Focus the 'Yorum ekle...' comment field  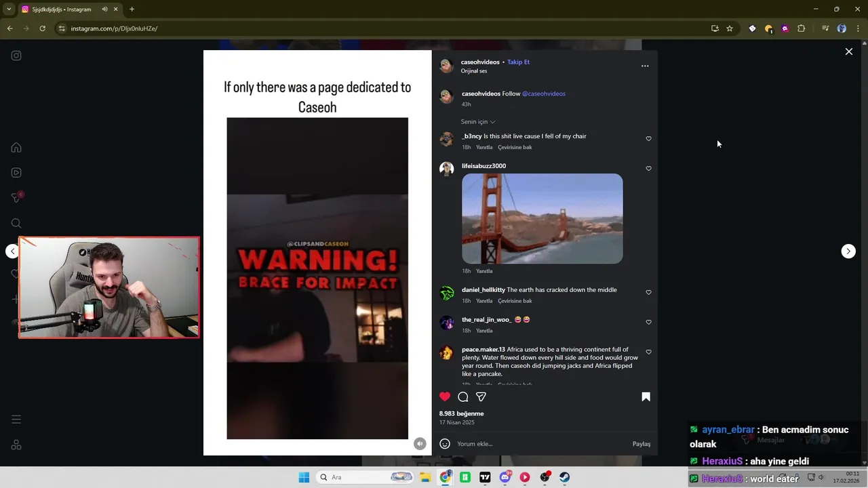[541, 444]
